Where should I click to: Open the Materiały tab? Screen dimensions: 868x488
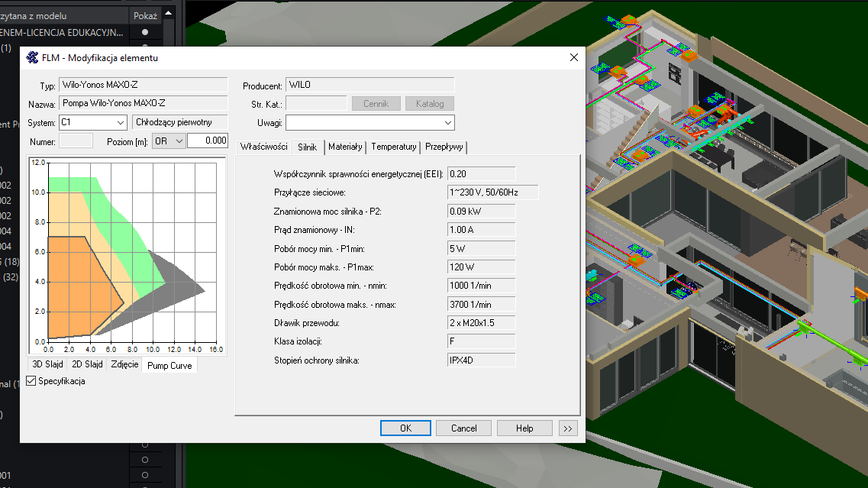point(345,147)
